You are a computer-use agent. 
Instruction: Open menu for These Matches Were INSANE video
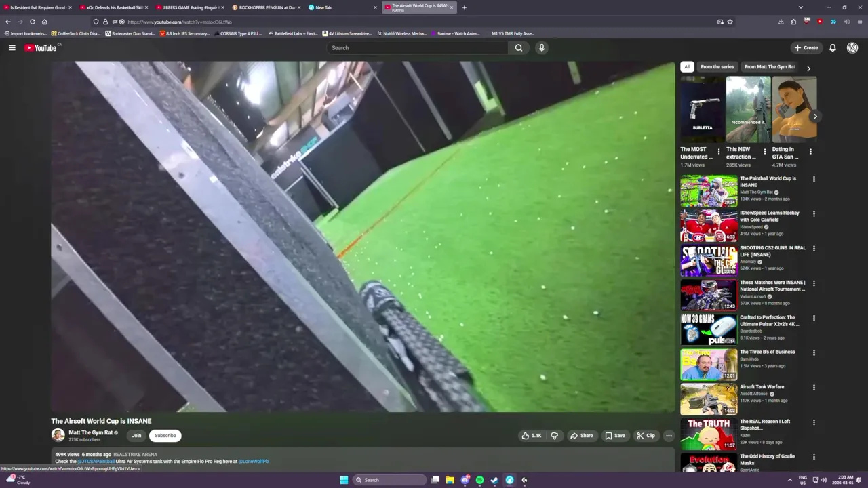(814, 283)
